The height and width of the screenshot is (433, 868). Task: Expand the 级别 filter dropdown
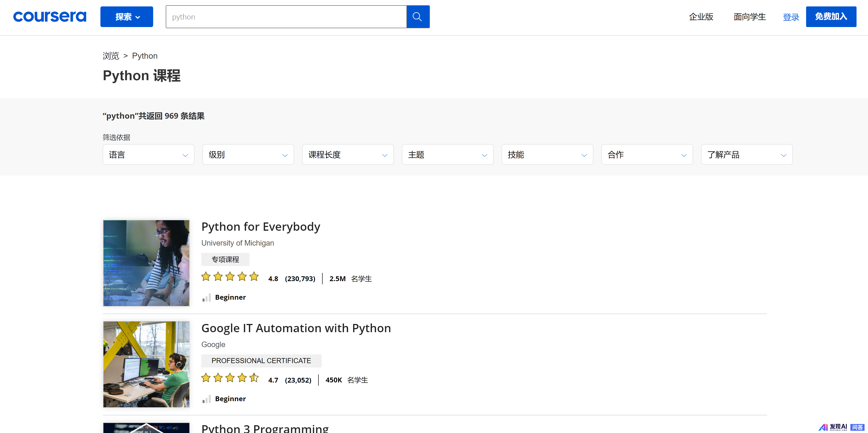click(x=248, y=155)
